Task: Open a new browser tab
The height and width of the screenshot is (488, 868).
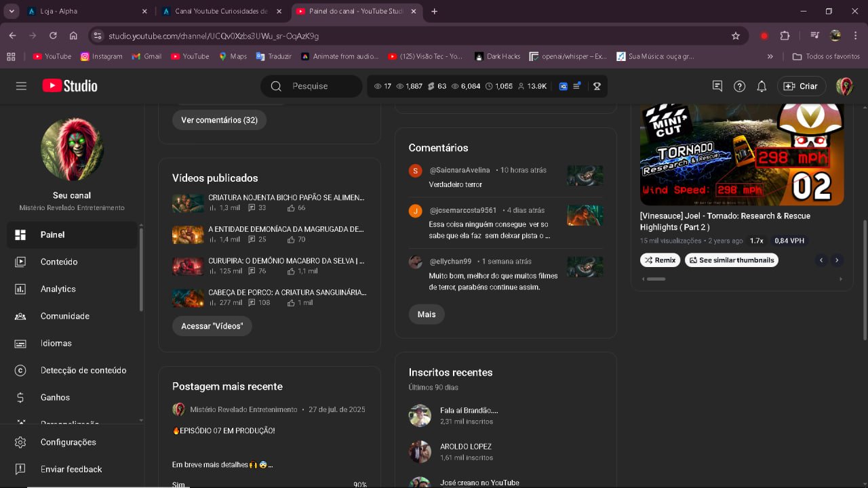Action: click(x=434, y=12)
